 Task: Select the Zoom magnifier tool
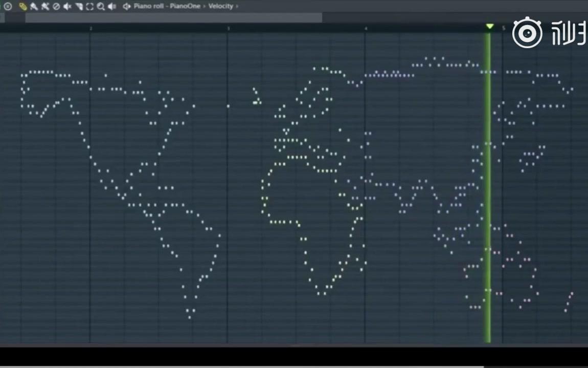101,6
